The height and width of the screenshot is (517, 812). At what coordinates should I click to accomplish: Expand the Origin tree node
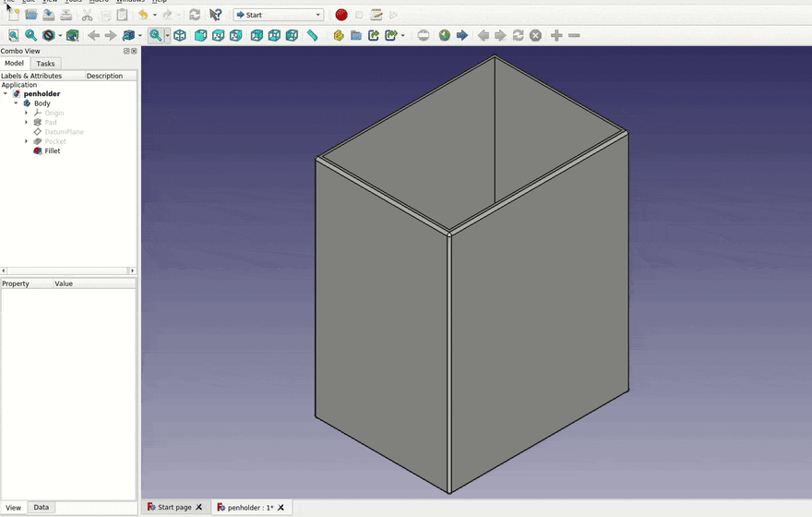click(x=27, y=113)
